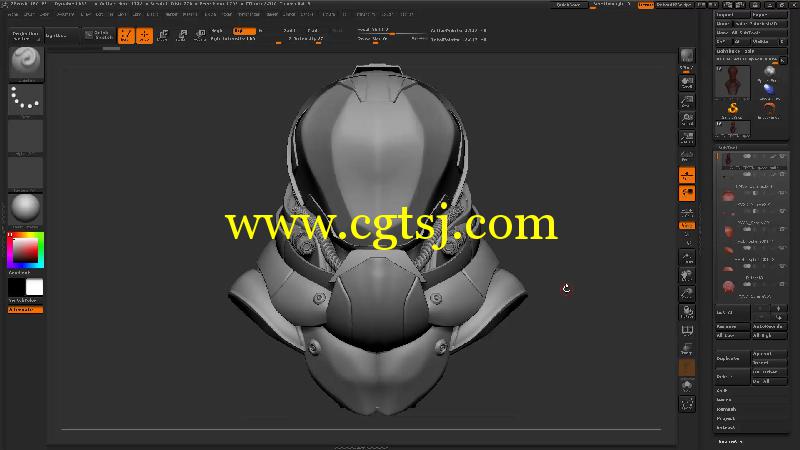Click the Scroll document icon on right shelf
This screenshot has height=450, width=800.
[x=687, y=83]
